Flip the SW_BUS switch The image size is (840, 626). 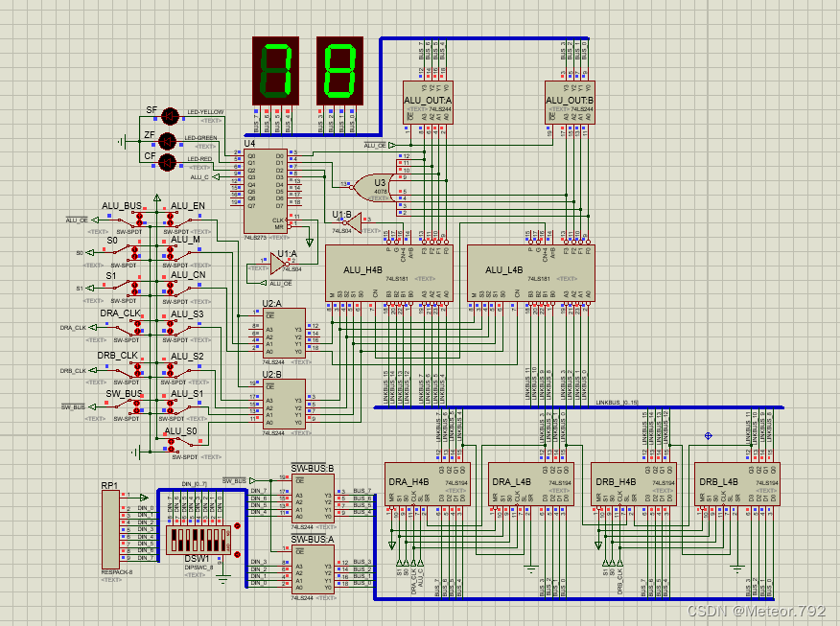click(128, 407)
